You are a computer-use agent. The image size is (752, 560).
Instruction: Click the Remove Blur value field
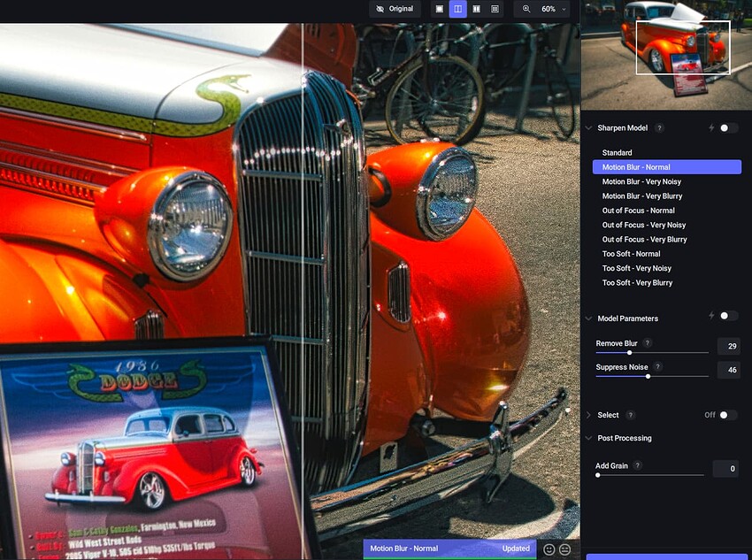(728, 346)
